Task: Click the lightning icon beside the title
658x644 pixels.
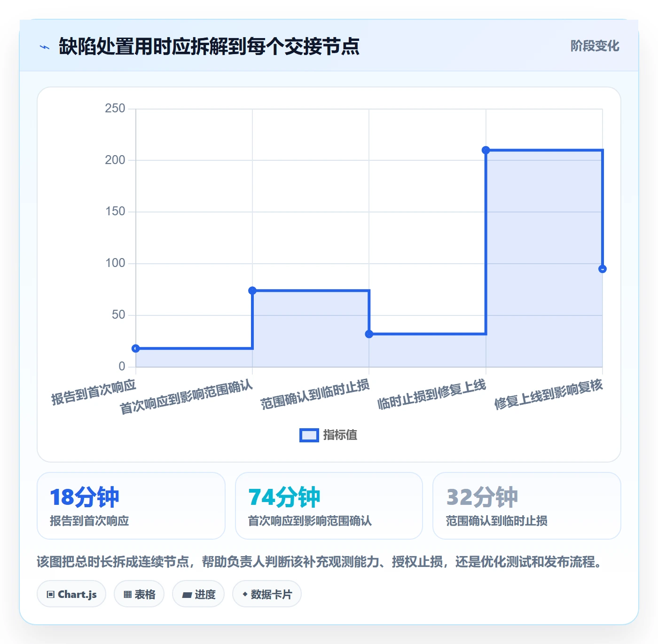Action: tap(45, 47)
